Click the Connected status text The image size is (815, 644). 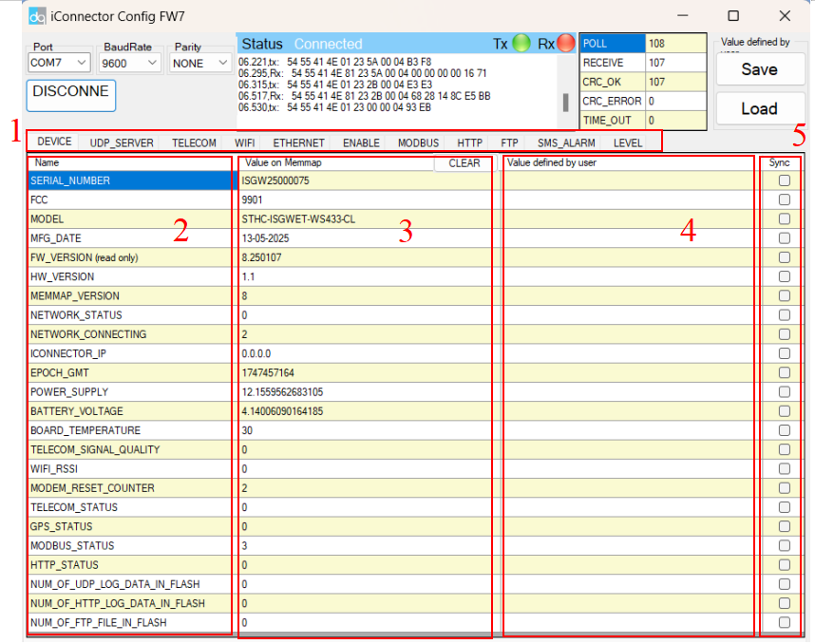(329, 45)
